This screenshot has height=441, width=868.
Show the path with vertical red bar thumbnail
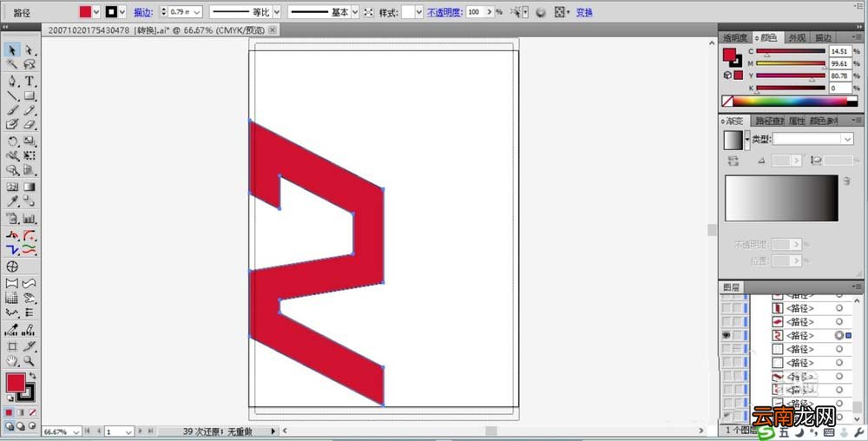point(727,308)
